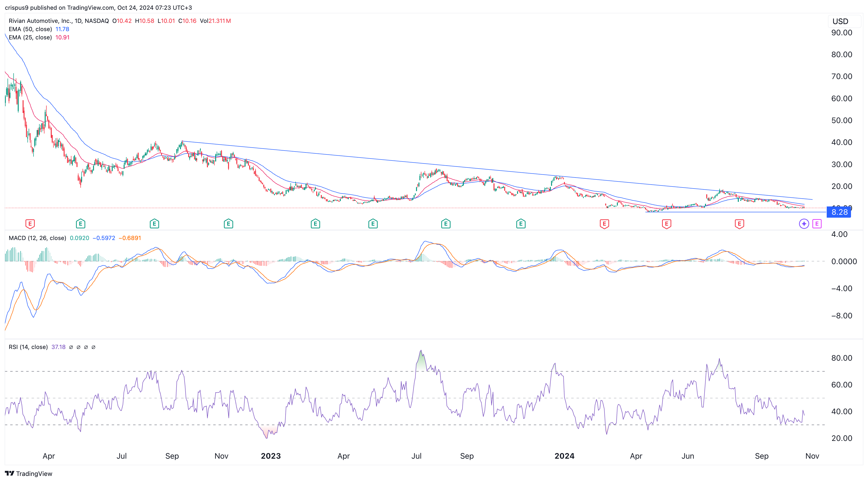Click the 90.00 label on price scale
The image size is (868, 482).
841,33
